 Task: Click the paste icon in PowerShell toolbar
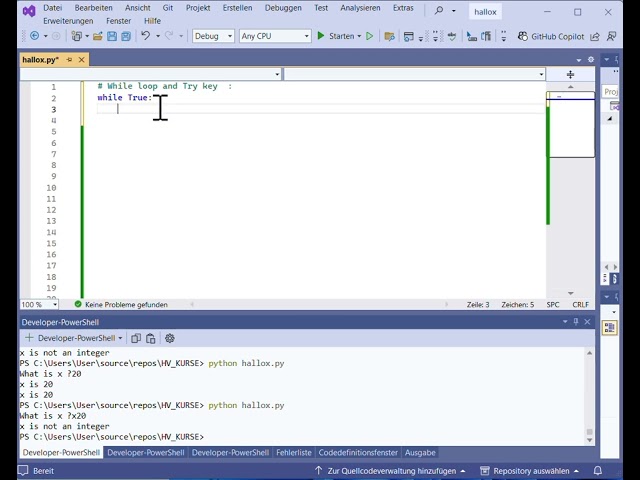click(x=151, y=338)
